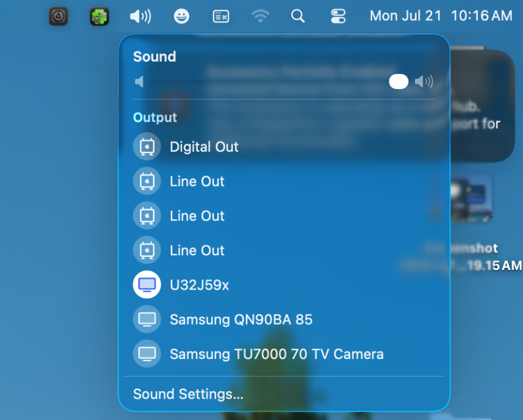Click the smiley face menu bar icon

[x=181, y=16]
